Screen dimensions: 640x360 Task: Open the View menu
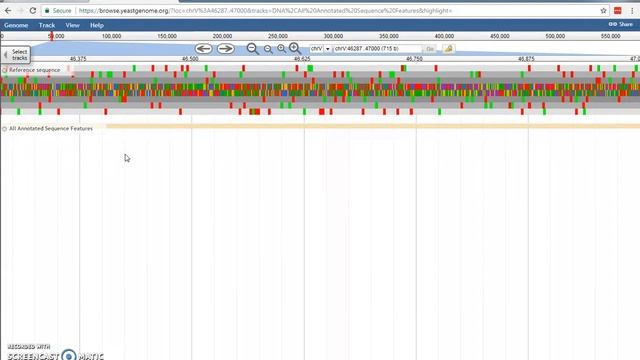[x=72, y=25]
